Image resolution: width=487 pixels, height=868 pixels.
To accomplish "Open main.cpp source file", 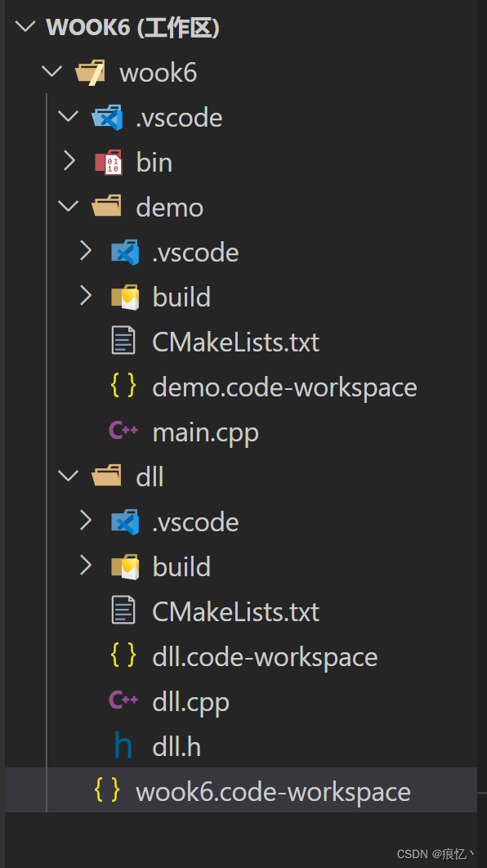I will pyautogui.click(x=205, y=432).
